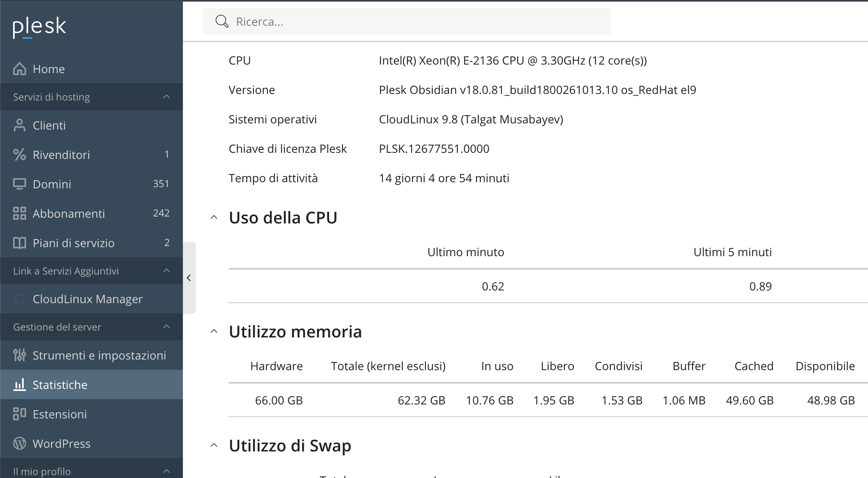
Task: Go to Strumenti e impostazioni
Action: [91, 355]
